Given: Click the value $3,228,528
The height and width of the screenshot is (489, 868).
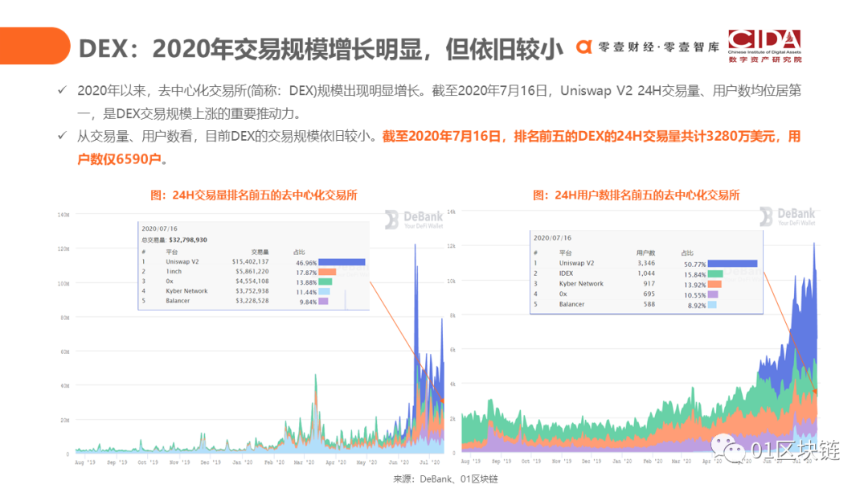Looking at the screenshot, I should (x=252, y=301).
